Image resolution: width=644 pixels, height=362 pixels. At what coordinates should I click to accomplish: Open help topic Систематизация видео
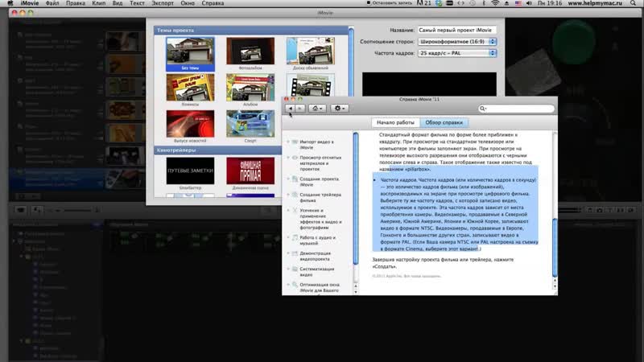coord(316,272)
